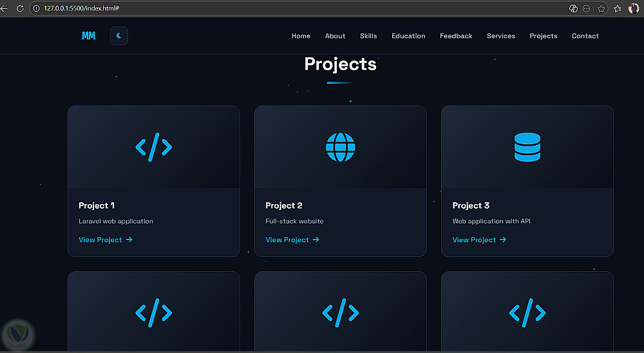This screenshot has height=353, width=644.
Task: Click the Project 1 title
Action: [x=97, y=205]
